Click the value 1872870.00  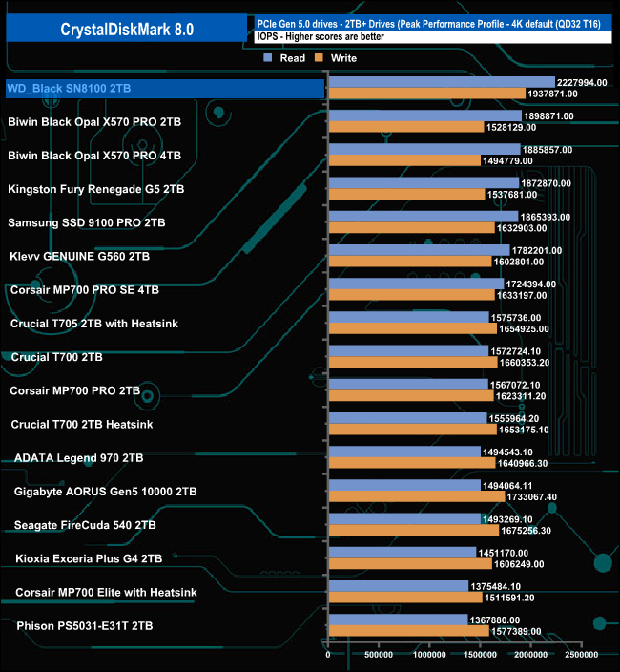546,183
